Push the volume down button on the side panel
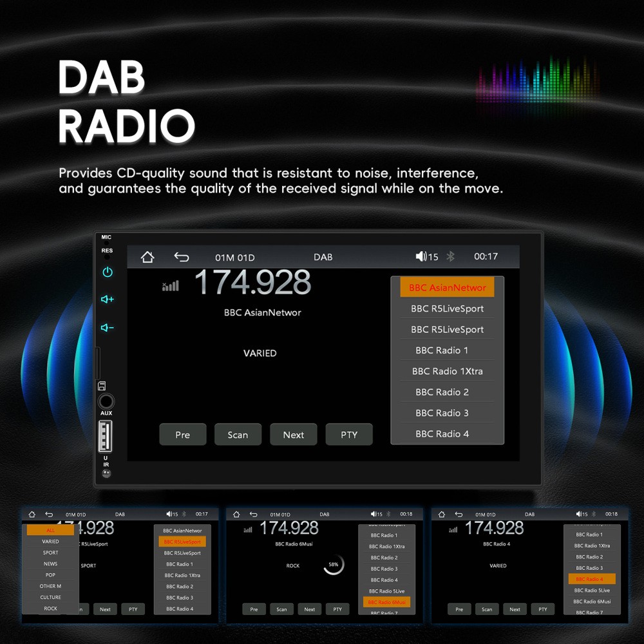Viewport: 644px width, 644px height. [x=107, y=327]
